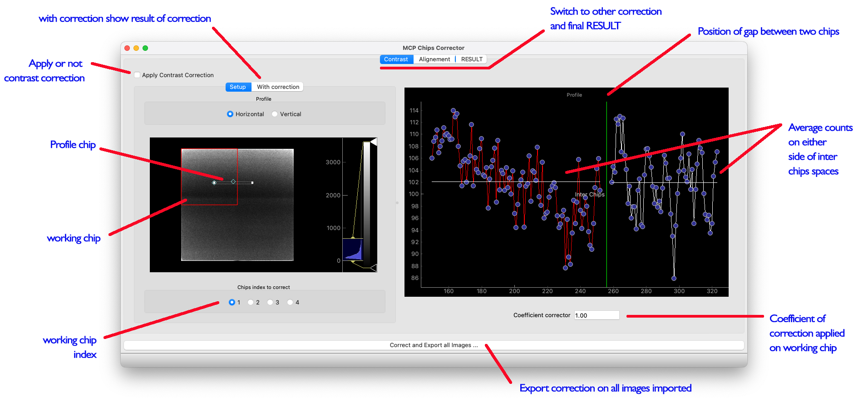Click the upper histogram level triangle handle
The height and width of the screenshot is (407, 868).
tap(373, 142)
